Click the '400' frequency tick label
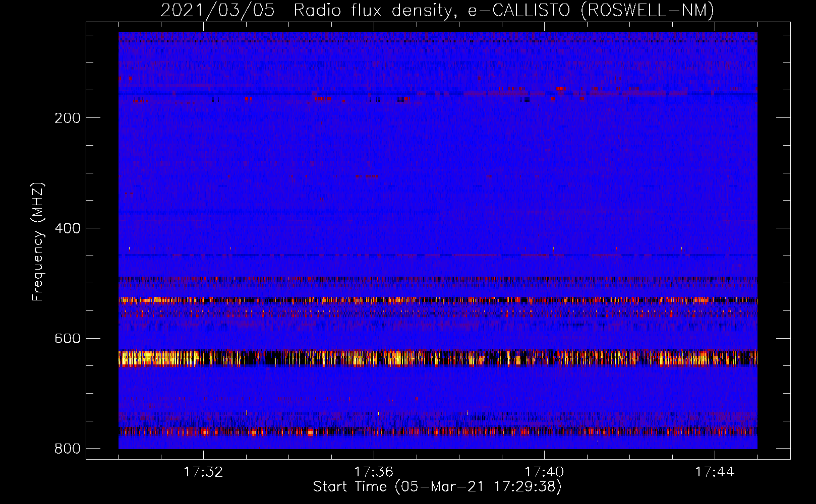Screen dimensions: 816x504 click(68, 228)
